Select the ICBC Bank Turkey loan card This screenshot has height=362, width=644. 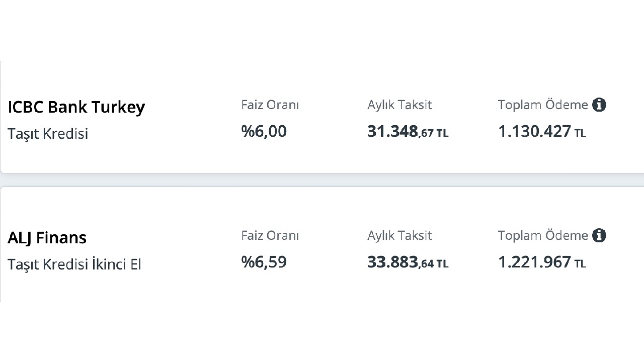coord(322,117)
